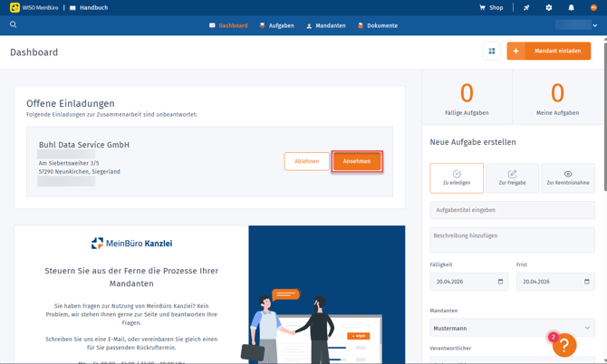The height and width of the screenshot is (364, 607).
Task: Open calendar picker for Frist
Action: [587, 282]
